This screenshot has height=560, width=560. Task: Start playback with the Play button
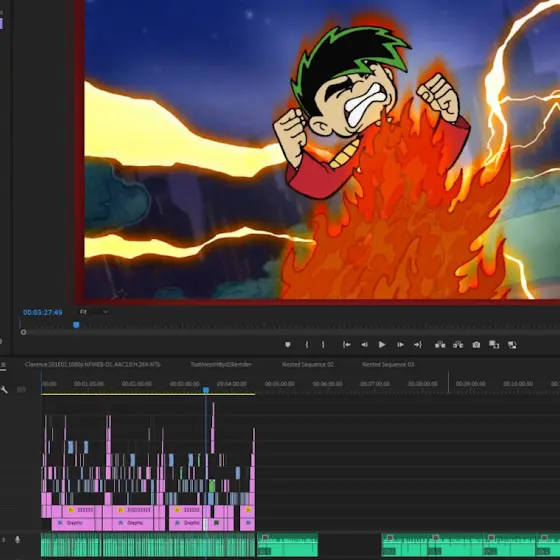pos(382,345)
